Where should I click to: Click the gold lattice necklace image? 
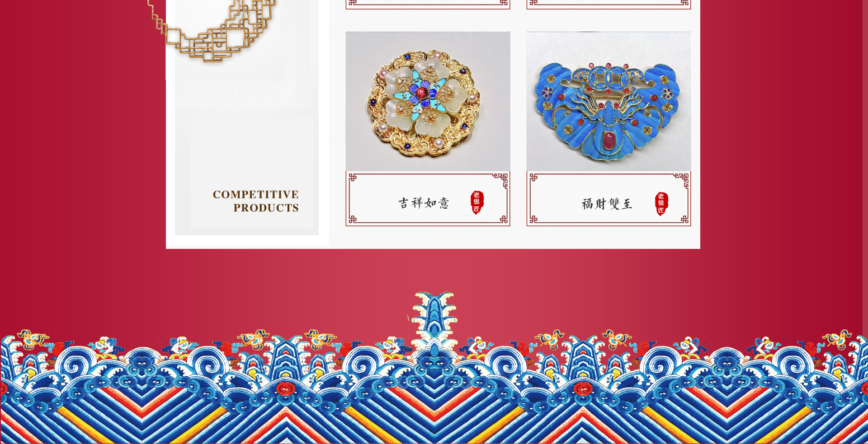[x=212, y=29]
